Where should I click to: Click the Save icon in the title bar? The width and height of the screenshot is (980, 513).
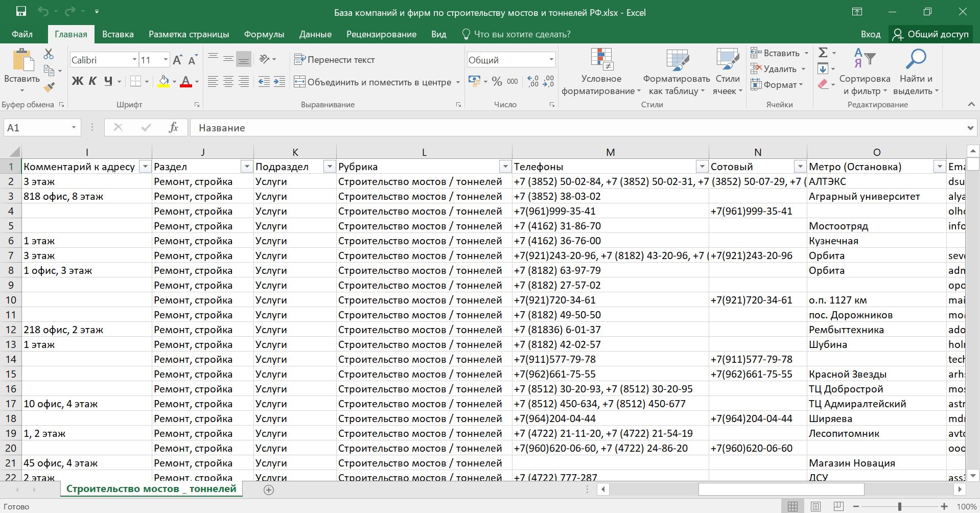(x=21, y=12)
